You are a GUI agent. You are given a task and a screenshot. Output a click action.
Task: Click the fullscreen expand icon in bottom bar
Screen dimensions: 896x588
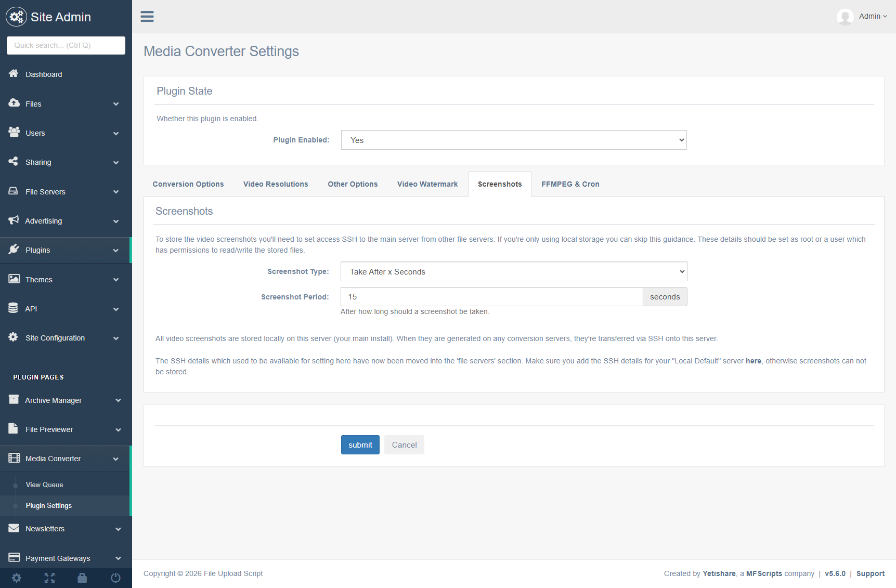coord(49,578)
